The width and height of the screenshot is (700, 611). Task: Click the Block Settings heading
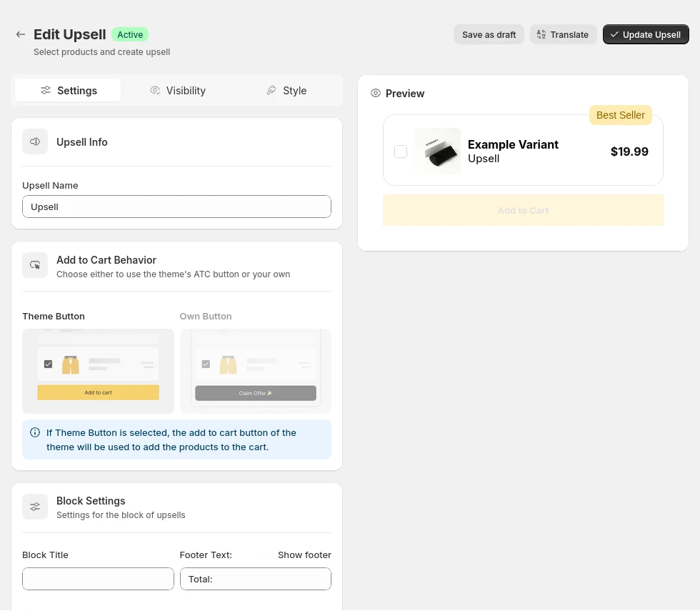pos(91,501)
